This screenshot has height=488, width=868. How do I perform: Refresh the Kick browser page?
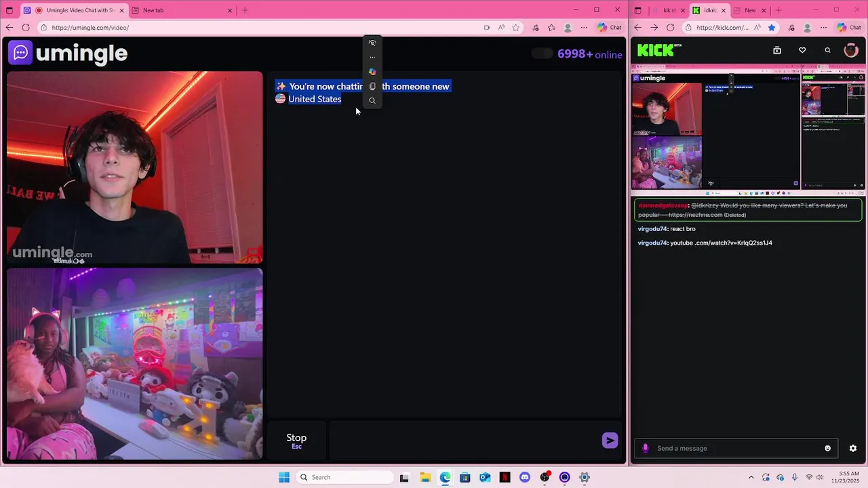click(x=671, y=28)
